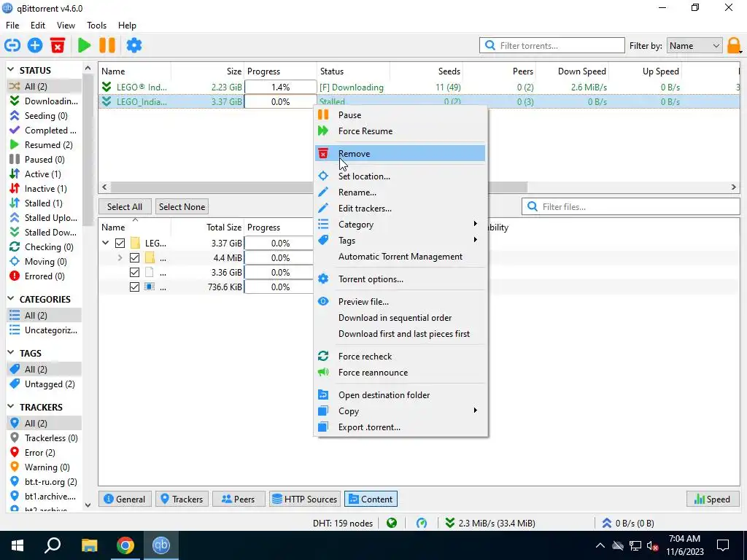The width and height of the screenshot is (747, 560).
Task: Click the gear icon beside Torrent options
Action: coord(323,279)
